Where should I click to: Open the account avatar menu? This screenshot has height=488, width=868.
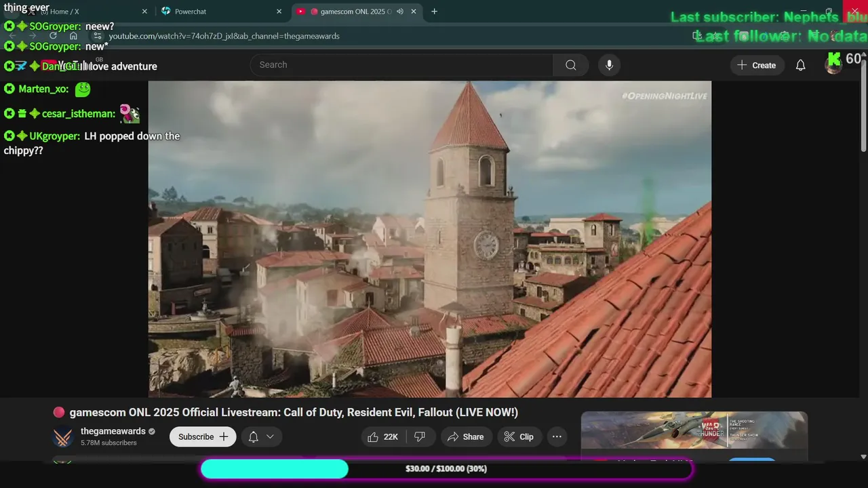pos(833,65)
